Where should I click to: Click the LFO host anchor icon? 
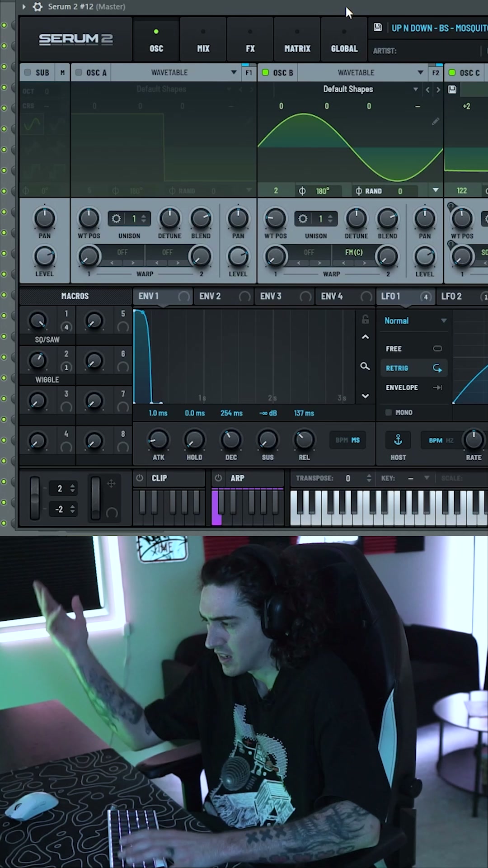398,440
